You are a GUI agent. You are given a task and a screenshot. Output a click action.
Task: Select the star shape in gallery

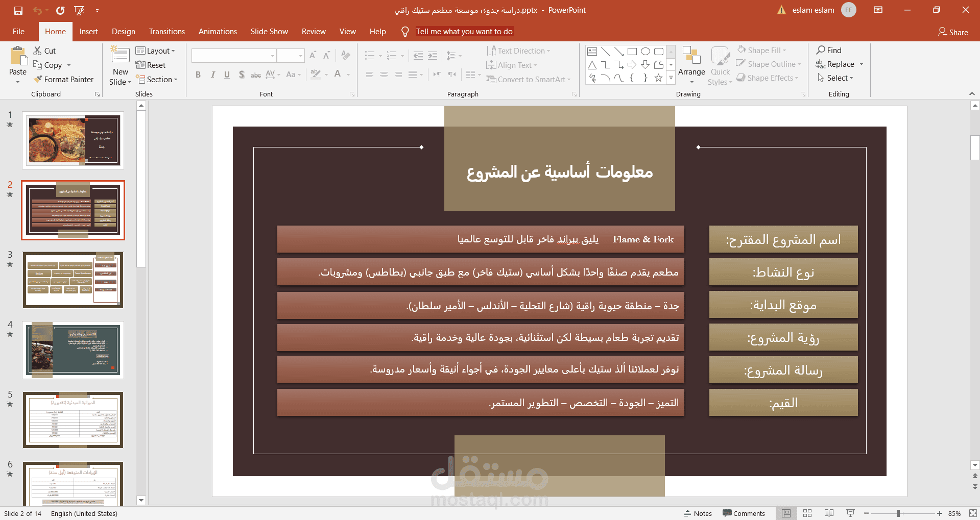(659, 78)
